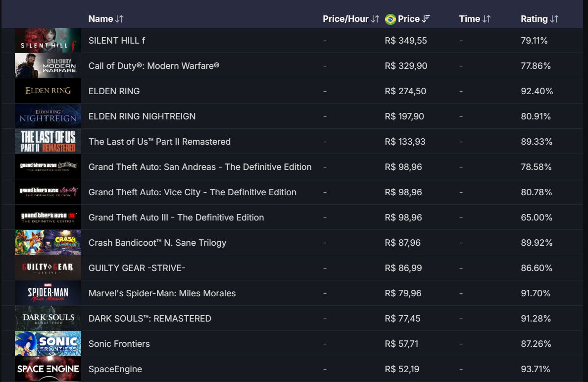
Task: Click the R$ 57,71 price cell
Action: [x=401, y=344]
